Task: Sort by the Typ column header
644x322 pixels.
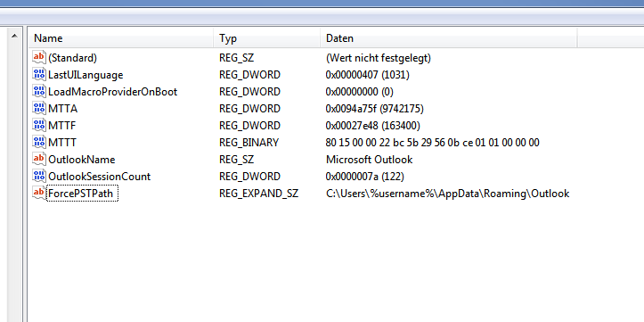Action: [x=266, y=38]
